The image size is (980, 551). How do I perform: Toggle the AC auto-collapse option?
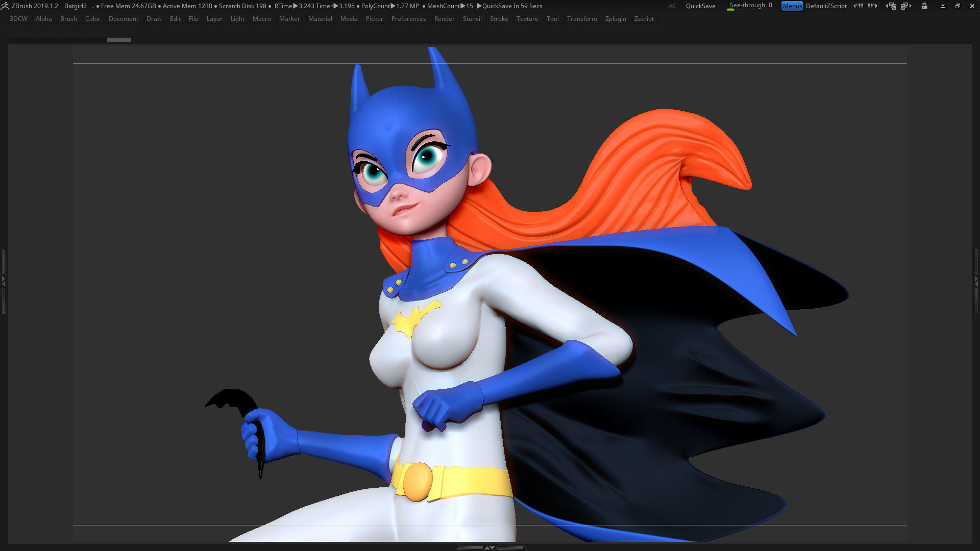673,6
